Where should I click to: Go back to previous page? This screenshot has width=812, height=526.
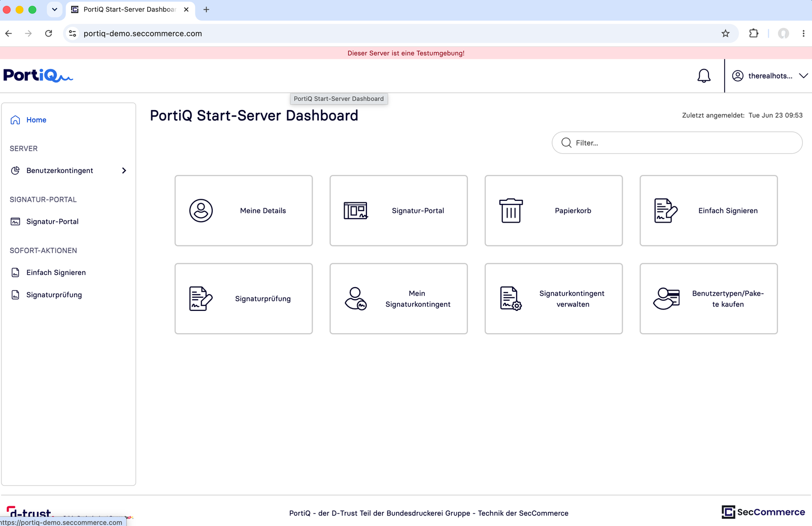point(9,33)
